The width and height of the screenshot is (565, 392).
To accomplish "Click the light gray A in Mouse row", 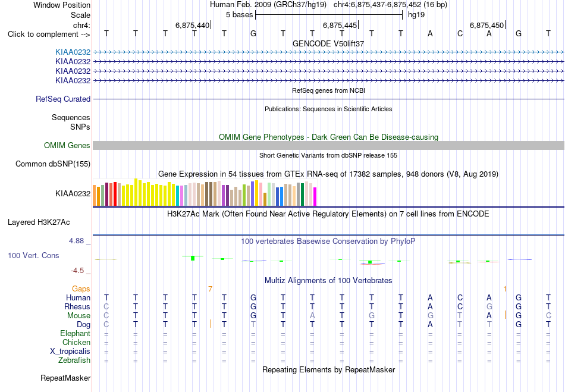I will pyautogui.click(x=312, y=316).
